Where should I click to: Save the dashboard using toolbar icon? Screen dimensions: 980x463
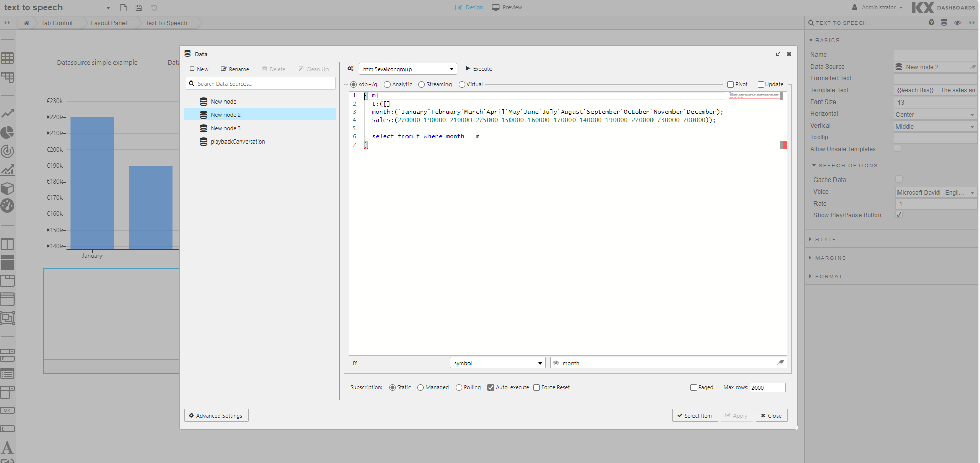pos(138,7)
